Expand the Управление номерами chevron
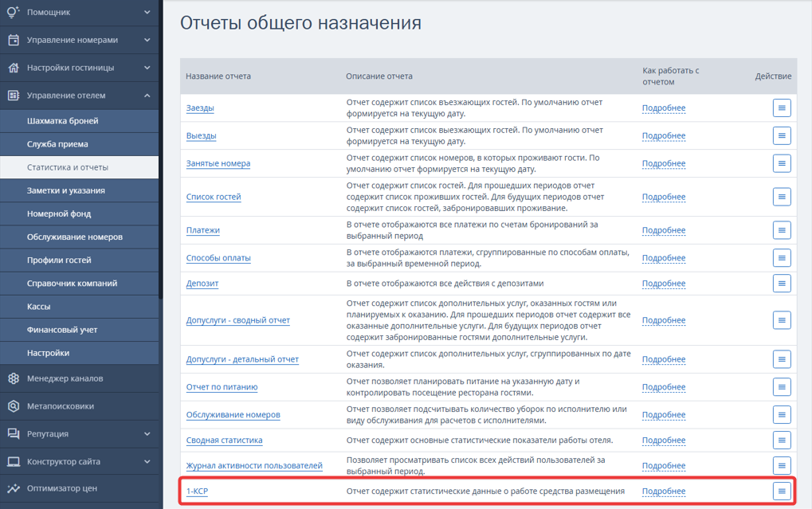This screenshot has height=509, width=812. (x=147, y=40)
